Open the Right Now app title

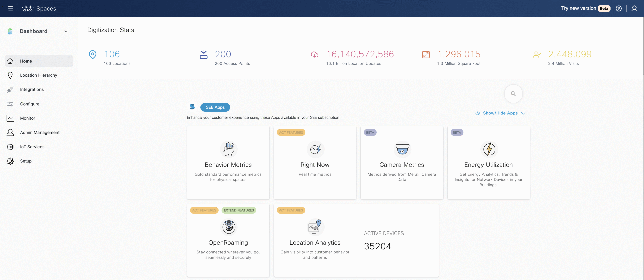(315, 165)
